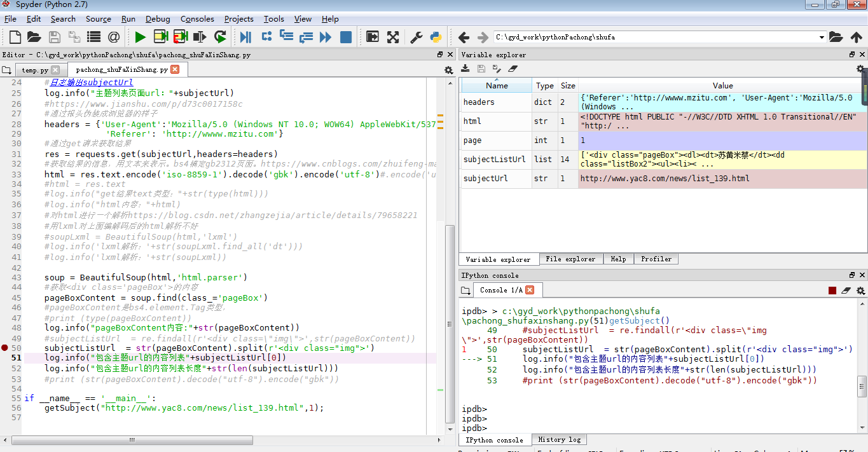This screenshot has height=452, width=868.
Task: Open the editor options gear menu
Action: 448,70
